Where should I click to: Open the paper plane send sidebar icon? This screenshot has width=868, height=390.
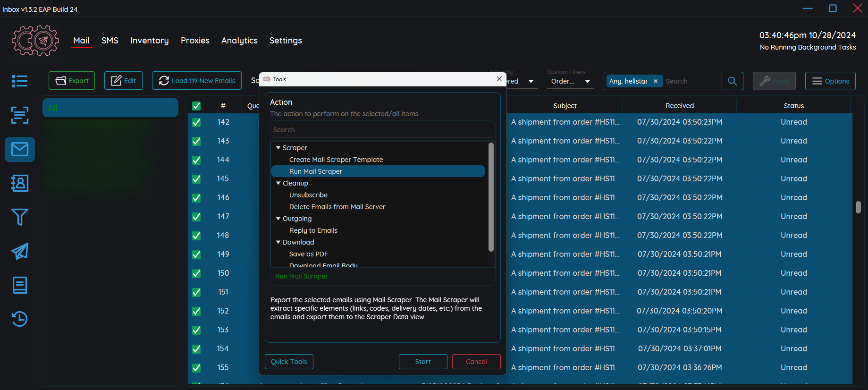click(x=20, y=251)
